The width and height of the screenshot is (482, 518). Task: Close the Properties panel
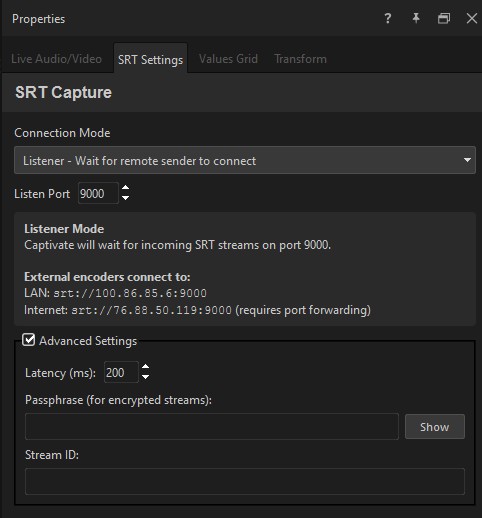point(472,18)
